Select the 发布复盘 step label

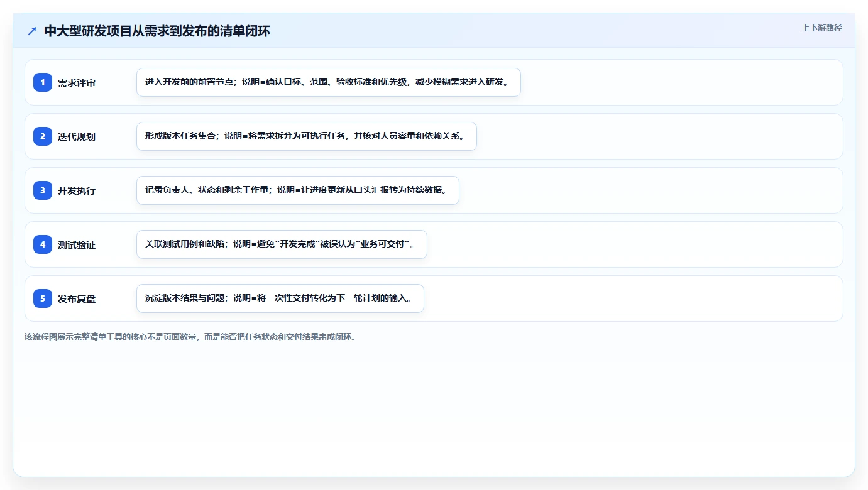click(x=77, y=298)
